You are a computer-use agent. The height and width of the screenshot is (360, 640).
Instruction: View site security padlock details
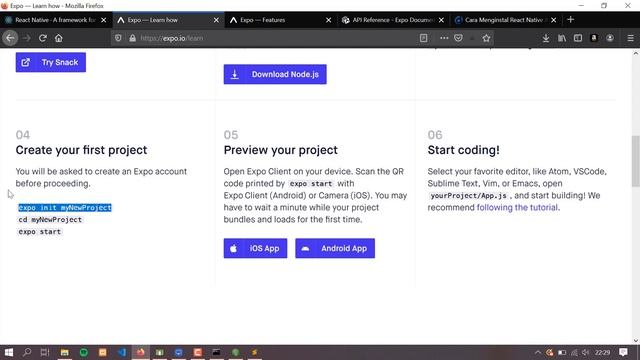click(x=132, y=38)
